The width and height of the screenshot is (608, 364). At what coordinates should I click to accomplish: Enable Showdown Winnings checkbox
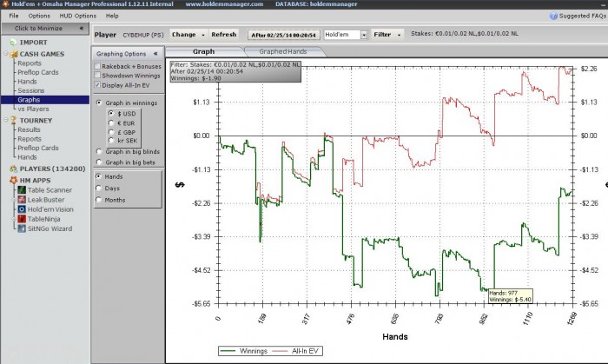pyautogui.click(x=97, y=76)
